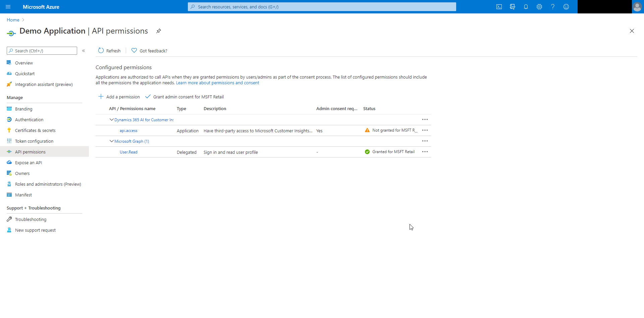
Task: Grant admin consent for MSFT Retail
Action: (x=184, y=97)
